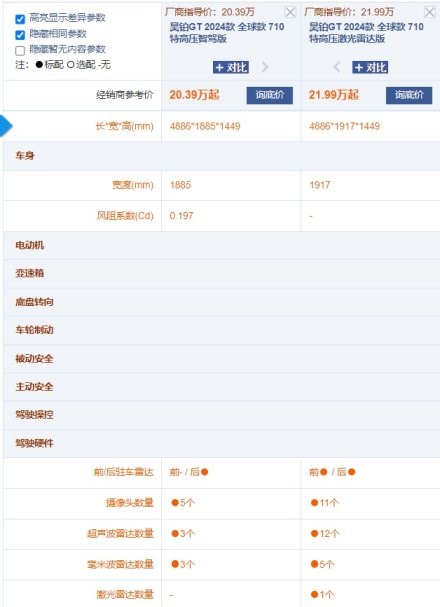Click the right arrow in the first model column
Viewport: 440px width, 607px height.
coord(265,67)
